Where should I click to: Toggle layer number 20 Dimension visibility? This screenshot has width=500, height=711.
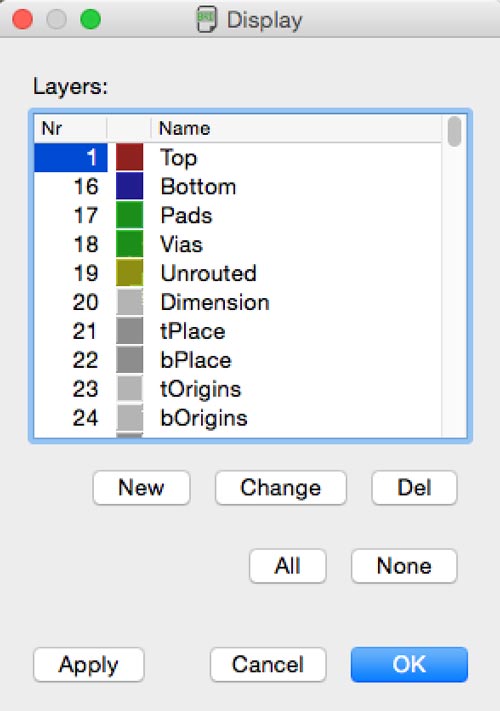pyautogui.click(x=85, y=302)
